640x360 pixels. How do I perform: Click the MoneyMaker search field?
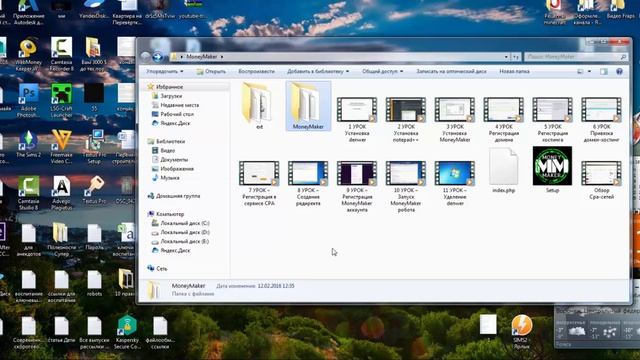click(x=576, y=57)
